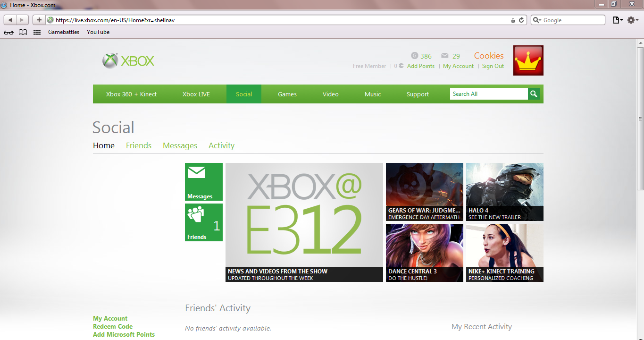Open the green Friends tile
This screenshot has width=644, height=340.
[x=204, y=222]
